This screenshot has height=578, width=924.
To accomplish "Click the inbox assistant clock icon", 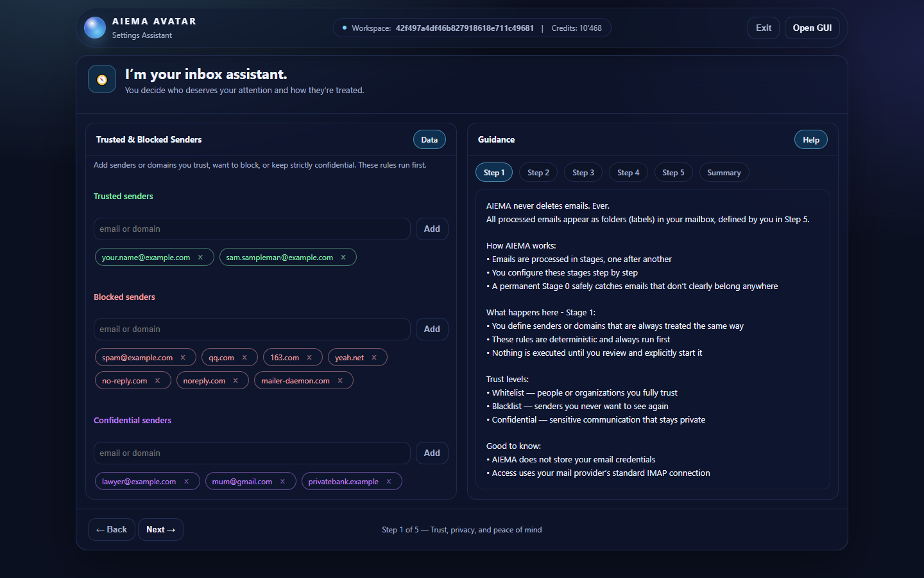I will point(102,80).
